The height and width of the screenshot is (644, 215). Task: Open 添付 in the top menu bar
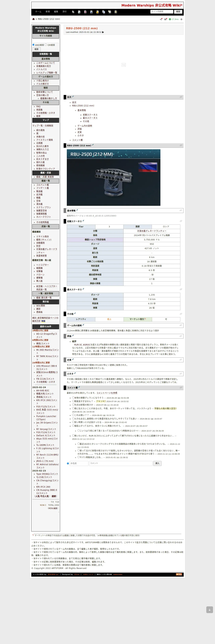point(65,12)
